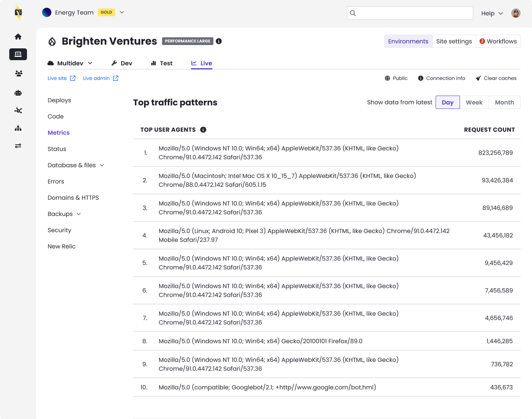The height and width of the screenshot is (419, 532).
Task: Select the Googlebot/2.1 user agent row
Action: pyautogui.click(x=327, y=387)
